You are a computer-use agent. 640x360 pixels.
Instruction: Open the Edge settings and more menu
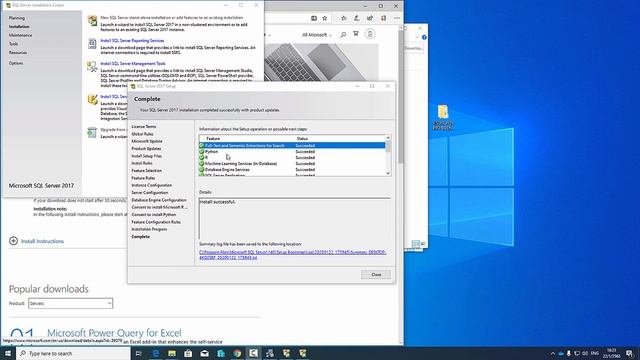coord(397,18)
